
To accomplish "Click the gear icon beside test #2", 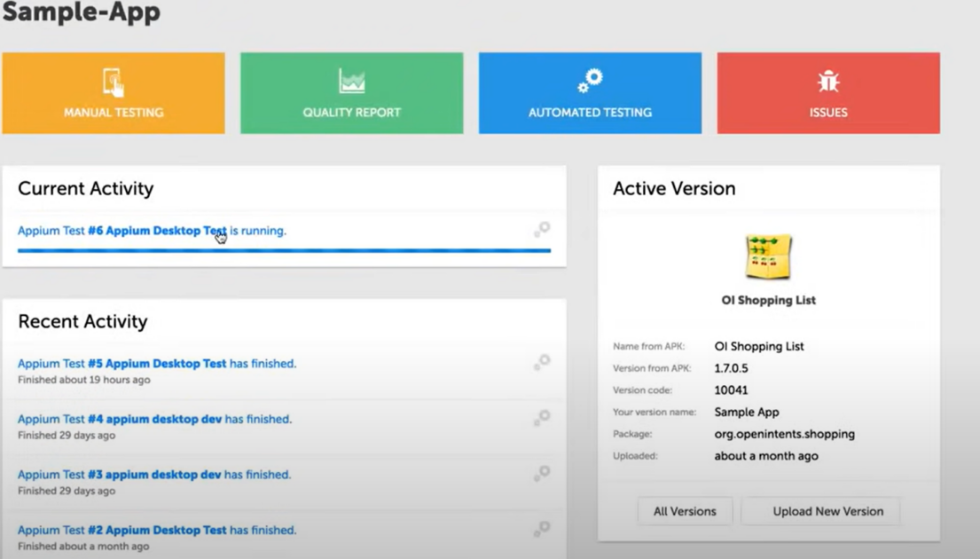I will 542,529.
